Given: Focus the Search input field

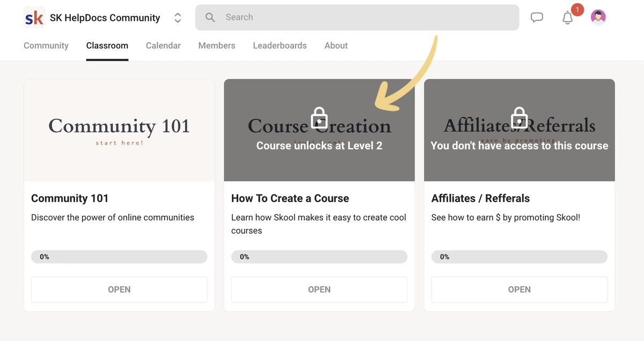Looking at the screenshot, I should [357, 18].
